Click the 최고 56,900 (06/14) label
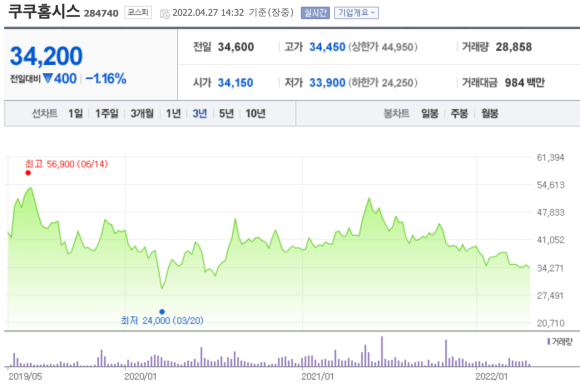The height and width of the screenshot is (388, 580). coord(67,164)
